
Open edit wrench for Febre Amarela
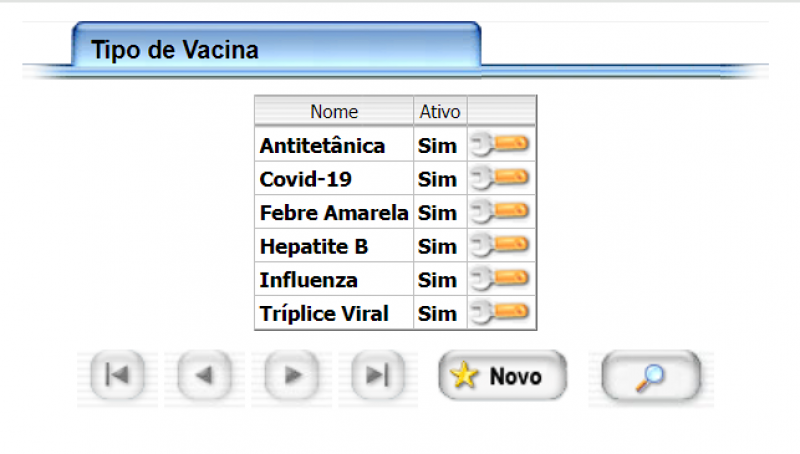point(501,212)
